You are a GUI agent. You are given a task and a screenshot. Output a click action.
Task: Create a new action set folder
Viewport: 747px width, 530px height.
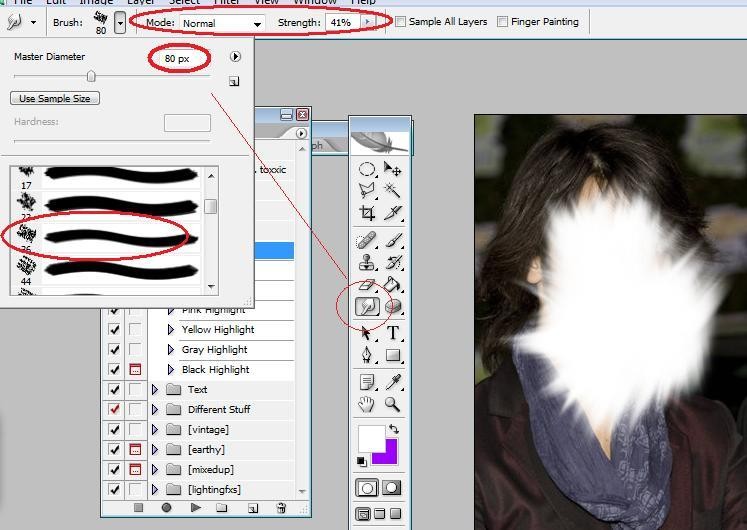(222, 508)
